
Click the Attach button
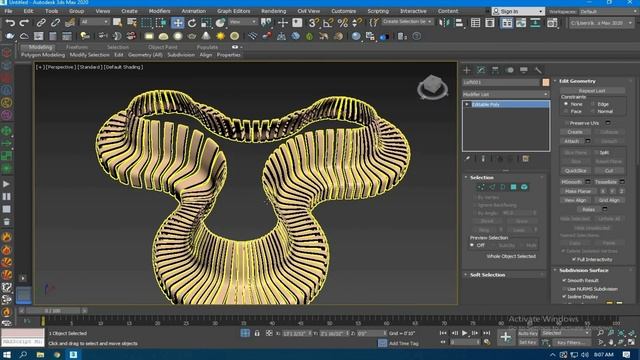click(x=572, y=141)
